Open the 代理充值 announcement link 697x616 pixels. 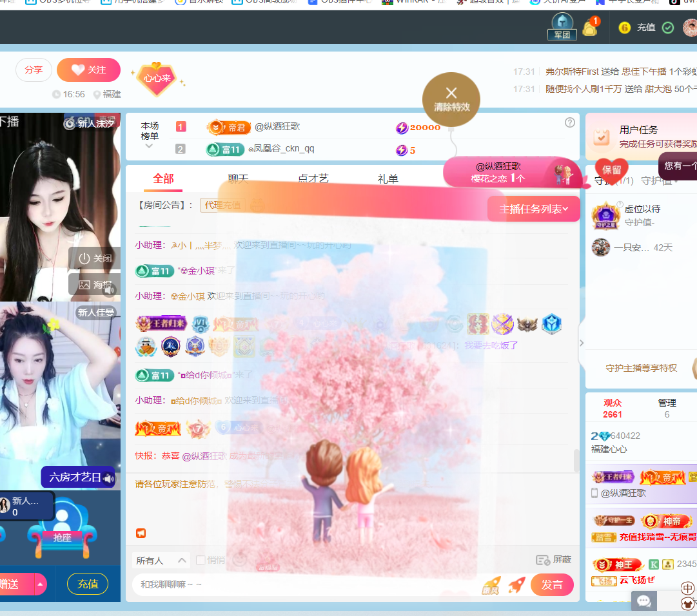click(x=222, y=205)
